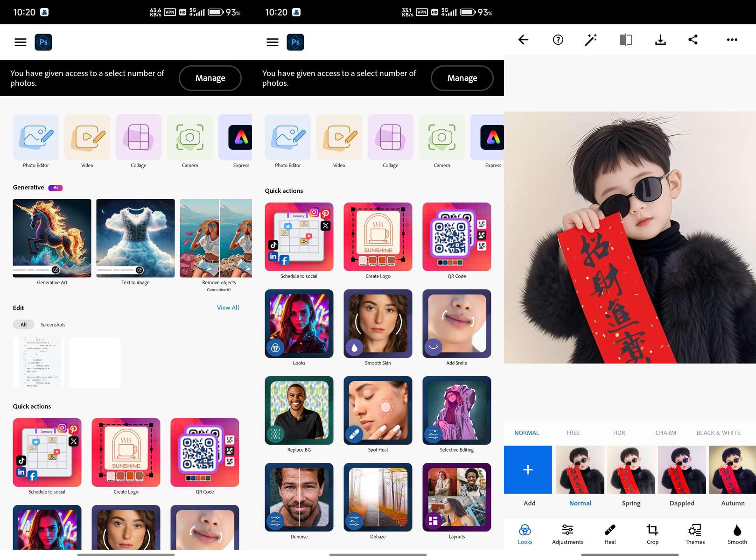Switch to FREE looks category
This screenshot has width=756, height=560.
[573, 433]
